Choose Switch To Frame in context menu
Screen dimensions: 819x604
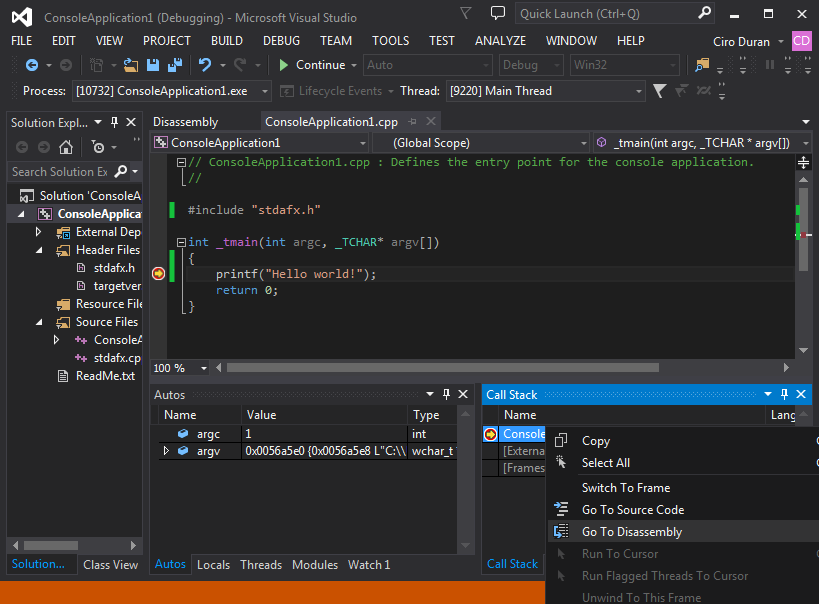[626, 487]
